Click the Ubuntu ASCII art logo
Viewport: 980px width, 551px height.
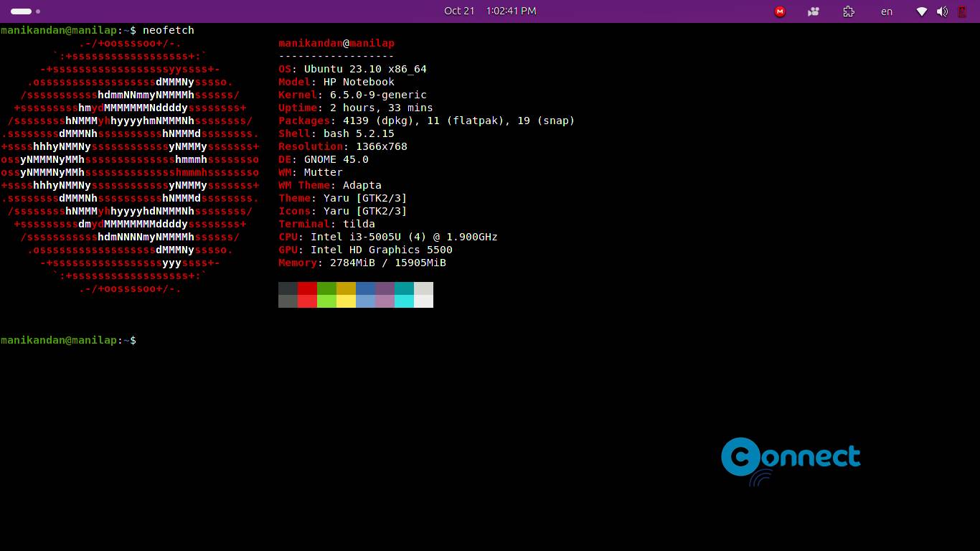click(130, 166)
